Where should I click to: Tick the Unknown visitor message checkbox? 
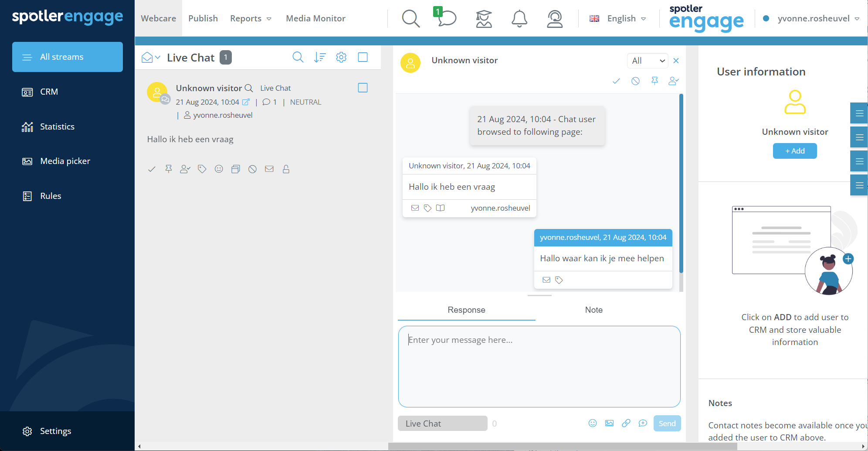[x=363, y=88]
